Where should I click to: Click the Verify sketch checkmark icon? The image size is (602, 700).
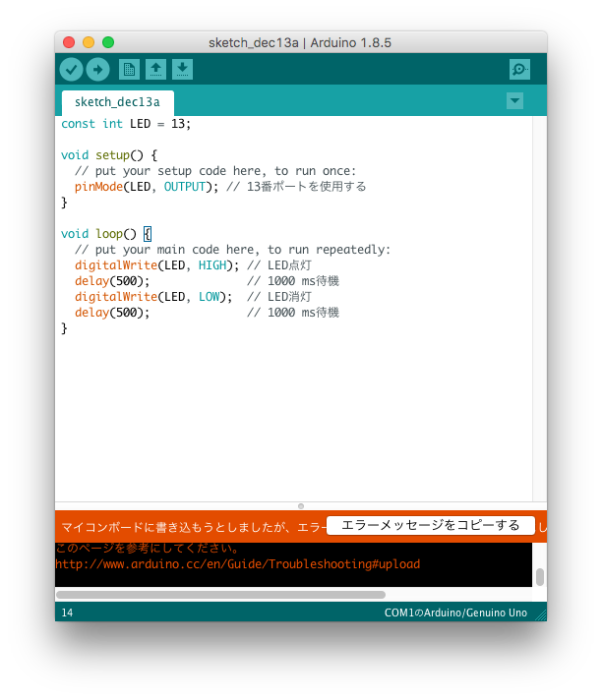pyautogui.click(x=72, y=70)
